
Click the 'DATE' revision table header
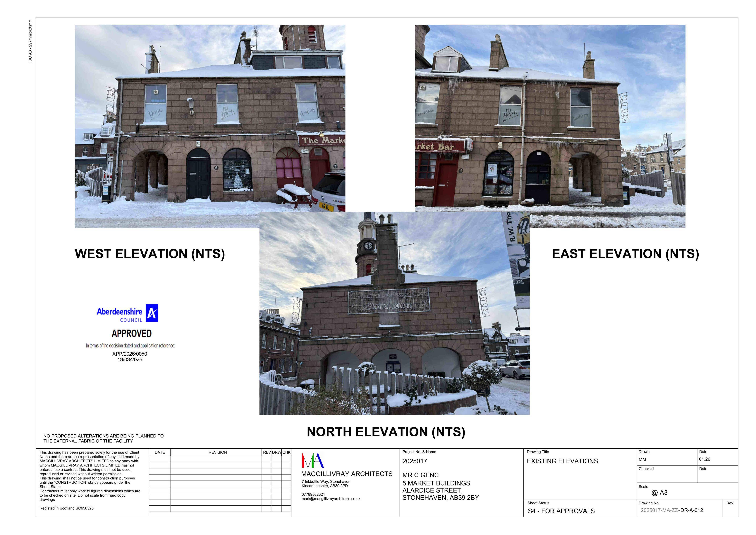[160, 452]
